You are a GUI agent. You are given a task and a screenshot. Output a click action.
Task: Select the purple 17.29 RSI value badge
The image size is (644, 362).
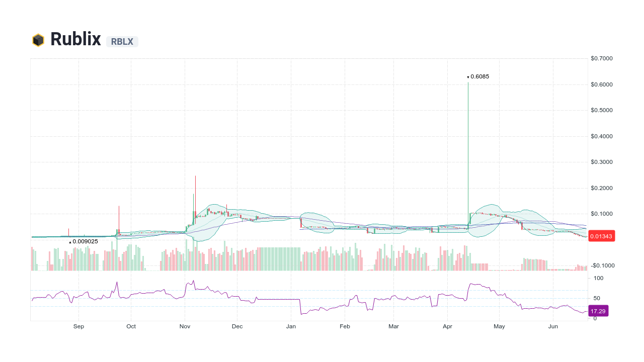(598, 311)
